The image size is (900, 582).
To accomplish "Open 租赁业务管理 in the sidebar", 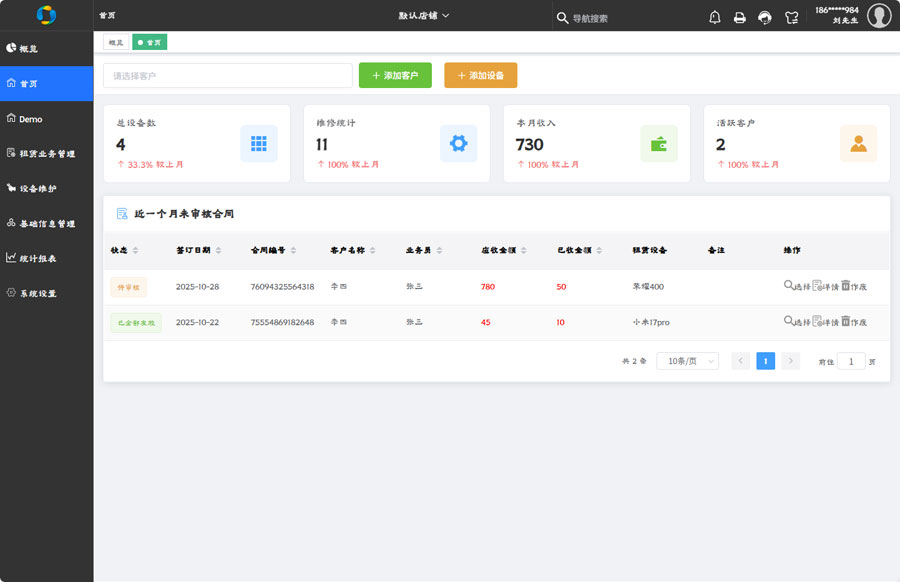I will [x=47, y=154].
